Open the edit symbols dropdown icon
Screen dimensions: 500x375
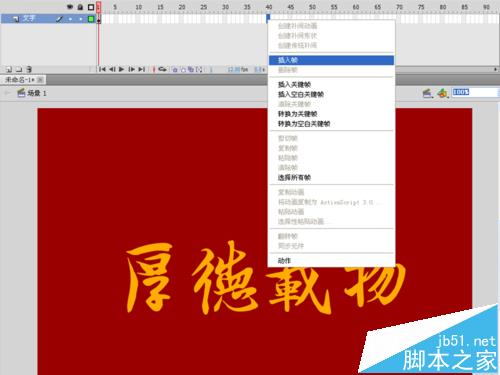[443, 93]
